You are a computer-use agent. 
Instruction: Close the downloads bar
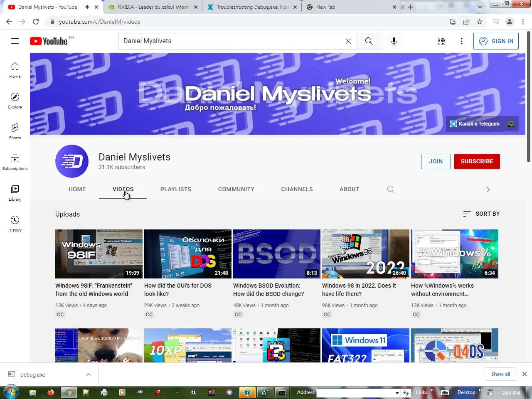click(525, 374)
